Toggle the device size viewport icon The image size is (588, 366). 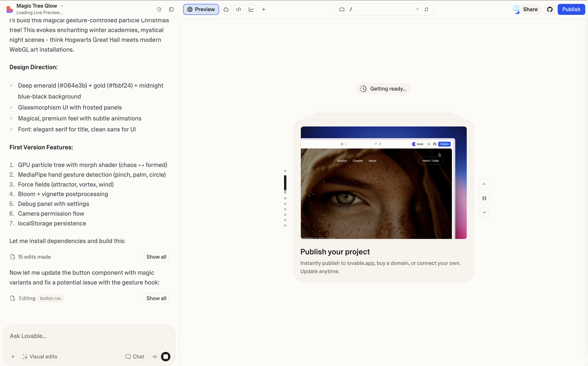342,9
